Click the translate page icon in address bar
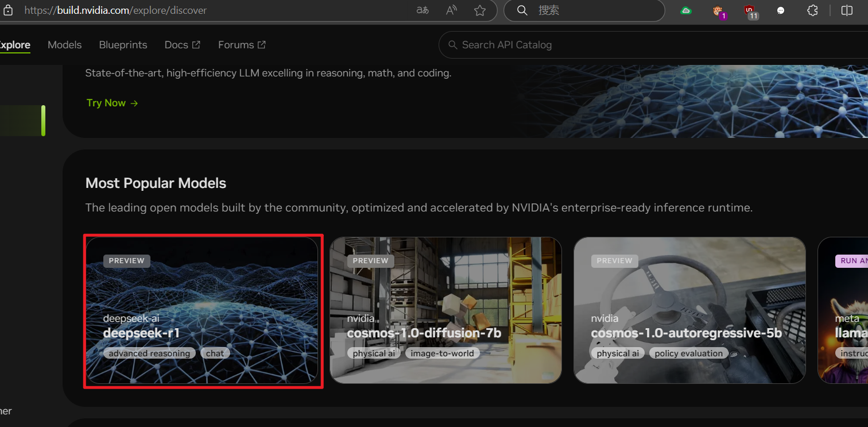 pos(423,10)
